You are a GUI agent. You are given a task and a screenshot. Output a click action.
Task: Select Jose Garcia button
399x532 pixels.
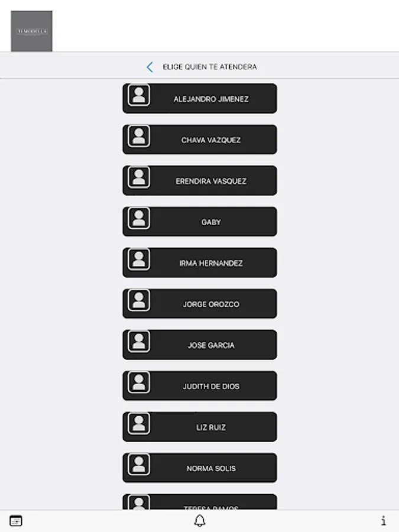click(200, 345)
